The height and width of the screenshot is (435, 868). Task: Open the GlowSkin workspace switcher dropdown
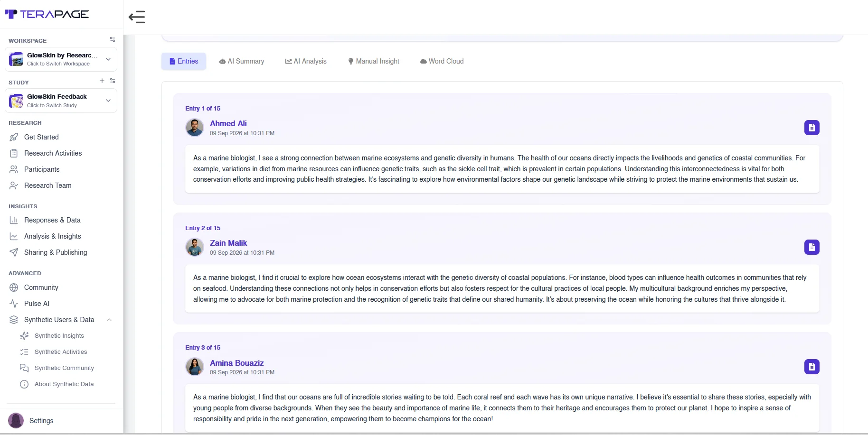[61, 59]
